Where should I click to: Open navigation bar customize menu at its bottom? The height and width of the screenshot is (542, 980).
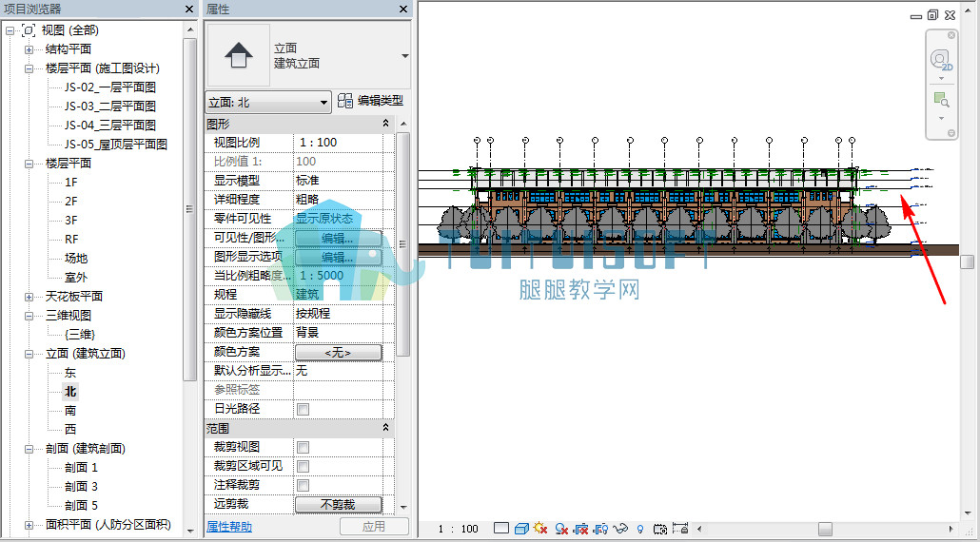coord(951,133)
